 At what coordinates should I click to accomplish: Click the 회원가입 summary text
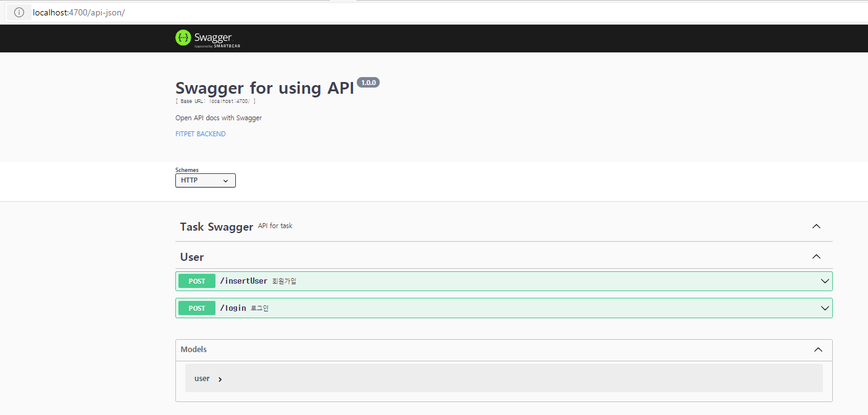[x=284, y=281]
